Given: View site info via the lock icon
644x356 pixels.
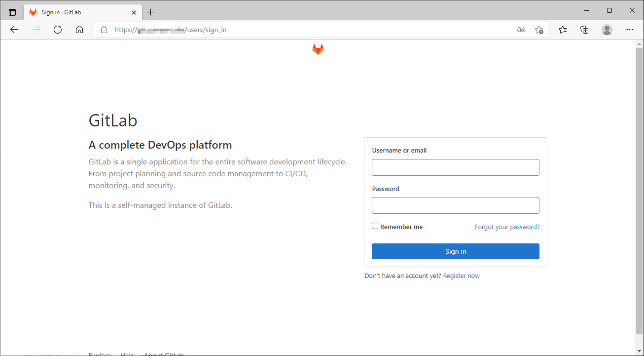Looking at the screenshot, I should pyautogui.click(x=104, y=30).
